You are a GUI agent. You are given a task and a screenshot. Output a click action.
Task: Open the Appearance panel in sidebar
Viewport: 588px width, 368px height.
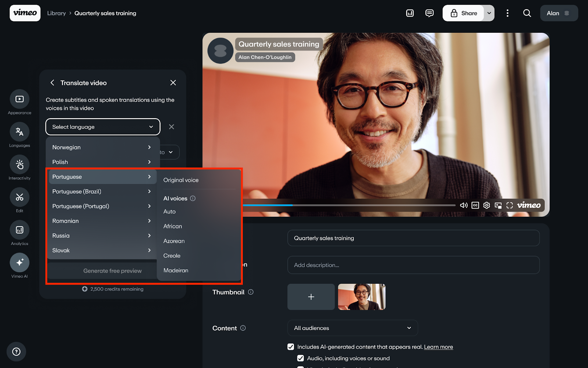19,99
